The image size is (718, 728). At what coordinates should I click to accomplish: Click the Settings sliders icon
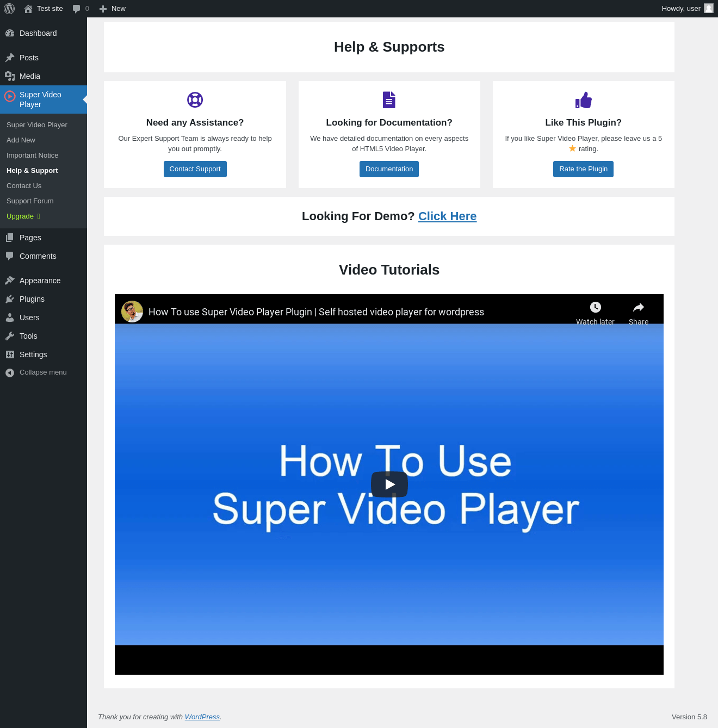pyautogui.click(x=10, y=354)
